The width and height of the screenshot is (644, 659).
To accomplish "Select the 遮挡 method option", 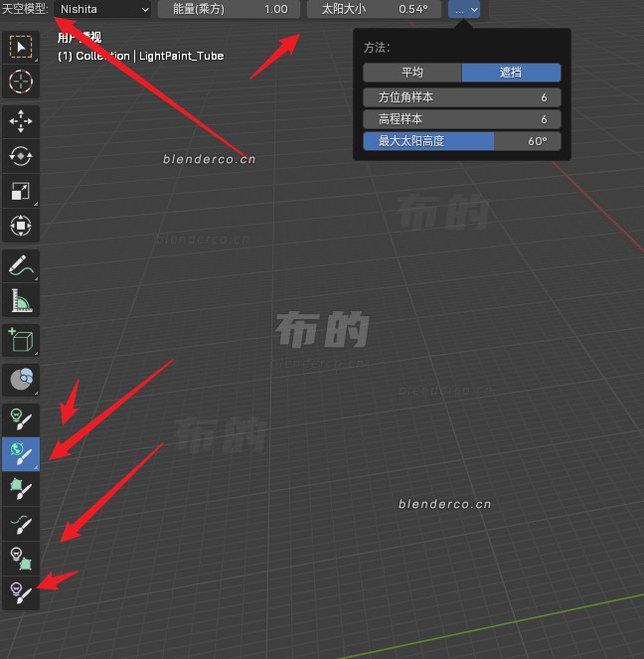I will 511,73.
